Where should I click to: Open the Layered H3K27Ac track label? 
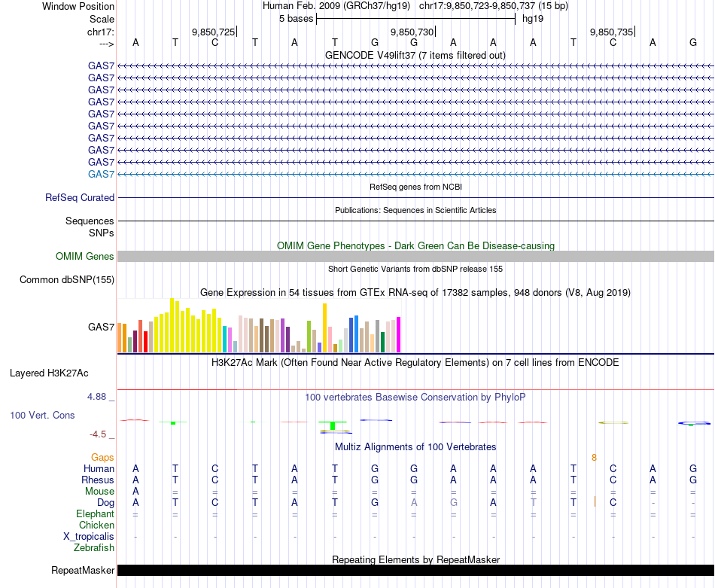[49, 373]
